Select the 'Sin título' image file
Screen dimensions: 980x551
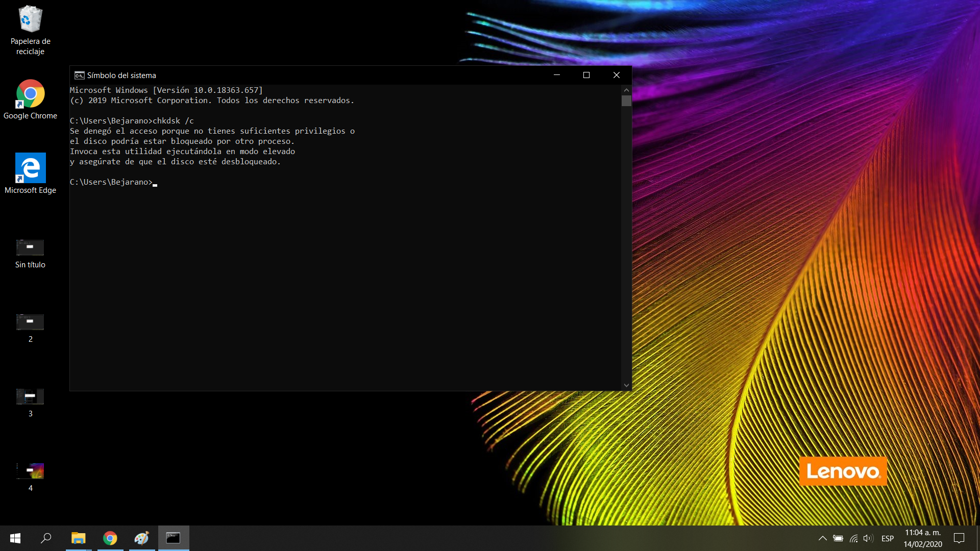coord(30,248)
